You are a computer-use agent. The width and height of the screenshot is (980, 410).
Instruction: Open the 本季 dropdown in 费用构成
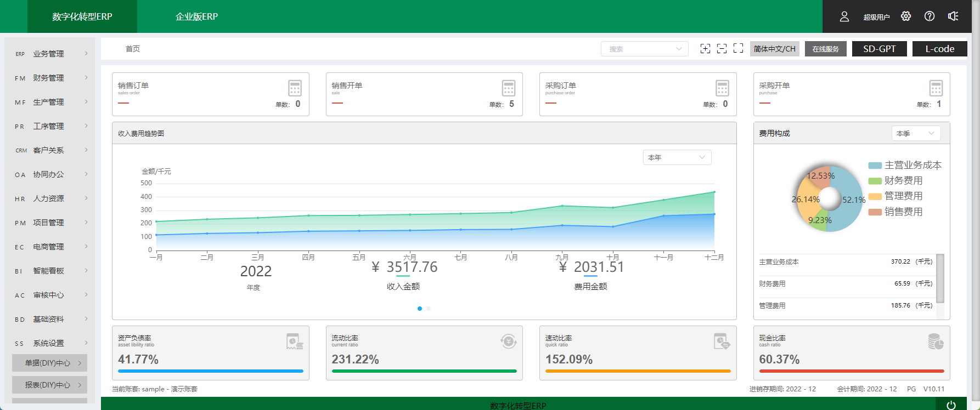[915, 134]
